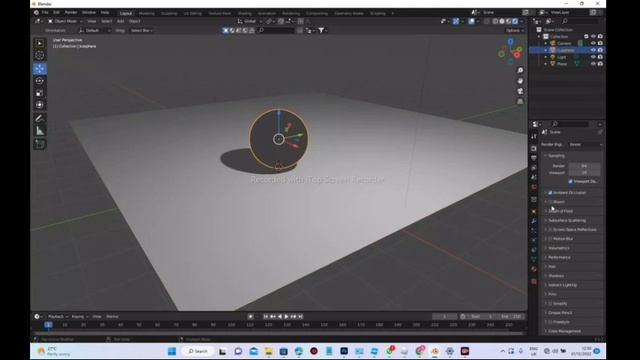This screenshot has width=640, height=360.
Task: Open the timeline Playback menu
Action: coord(58,317)
